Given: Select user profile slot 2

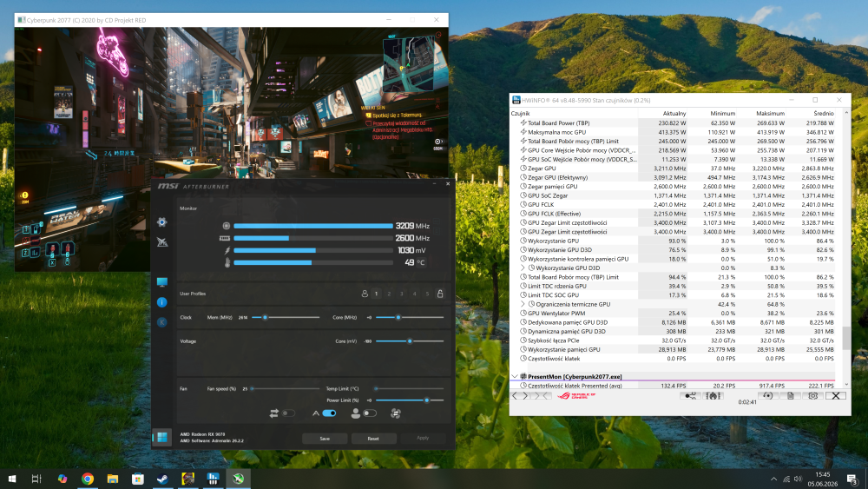Looking at the screenshot, I should point(389,294).
